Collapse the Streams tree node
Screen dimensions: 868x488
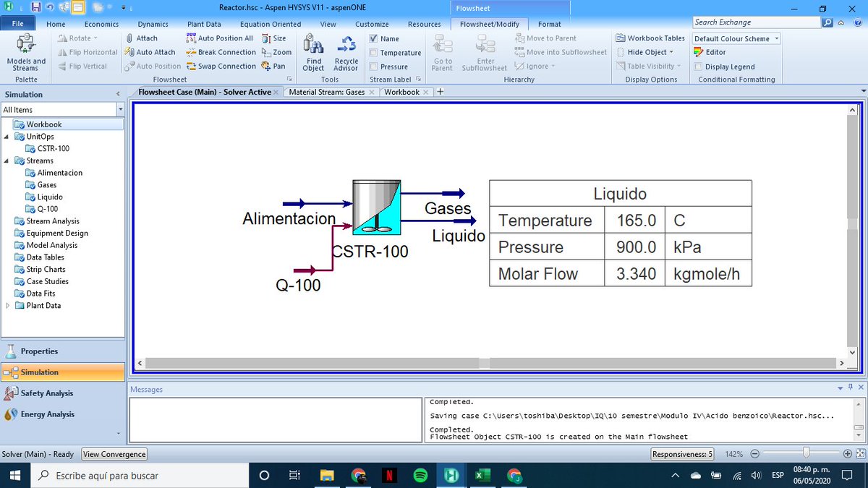[7, 160]
